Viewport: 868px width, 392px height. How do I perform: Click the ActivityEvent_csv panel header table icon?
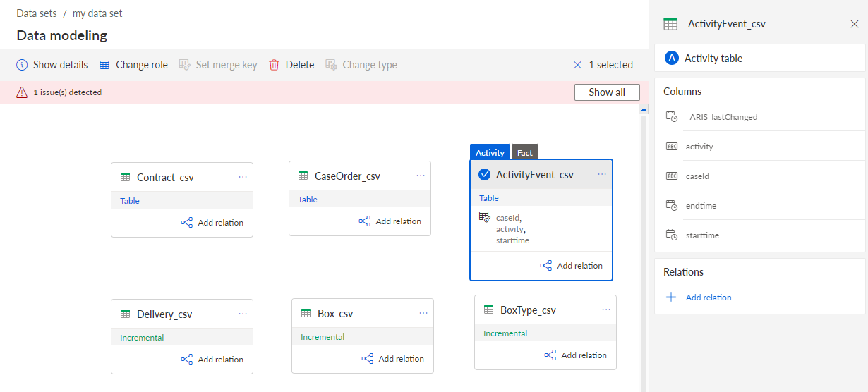[x=670, y=24]
